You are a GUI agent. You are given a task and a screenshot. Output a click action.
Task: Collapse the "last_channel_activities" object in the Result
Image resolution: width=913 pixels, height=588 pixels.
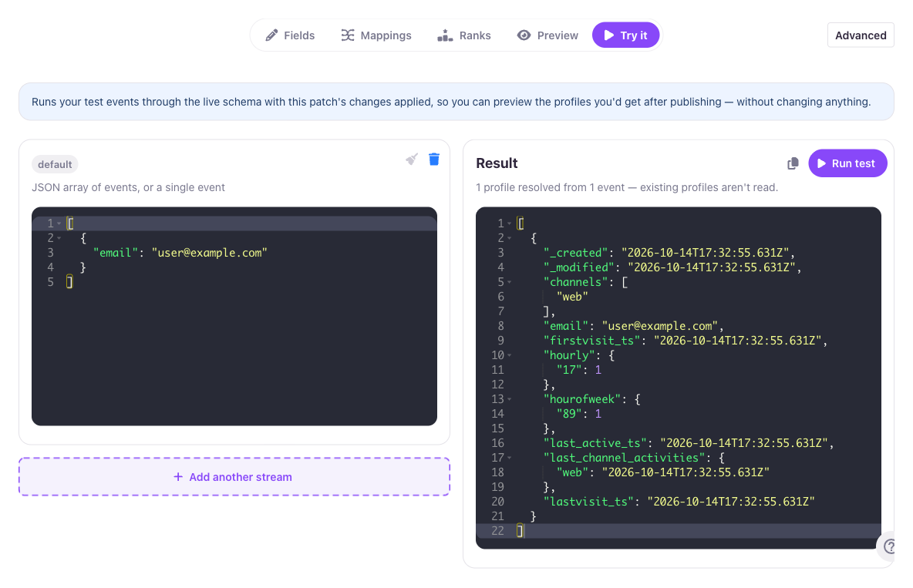click(509, 459)
